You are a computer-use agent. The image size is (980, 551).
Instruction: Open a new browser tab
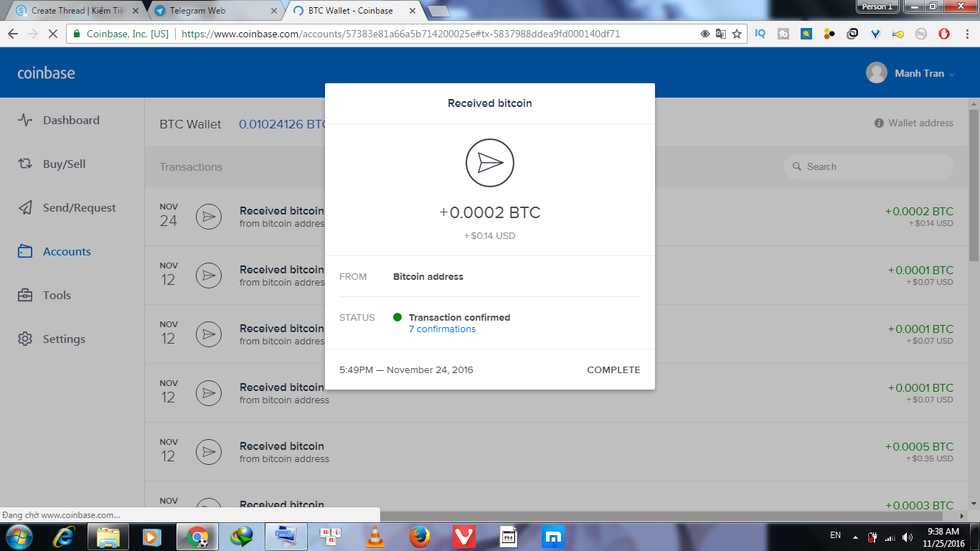click(438, 11)
